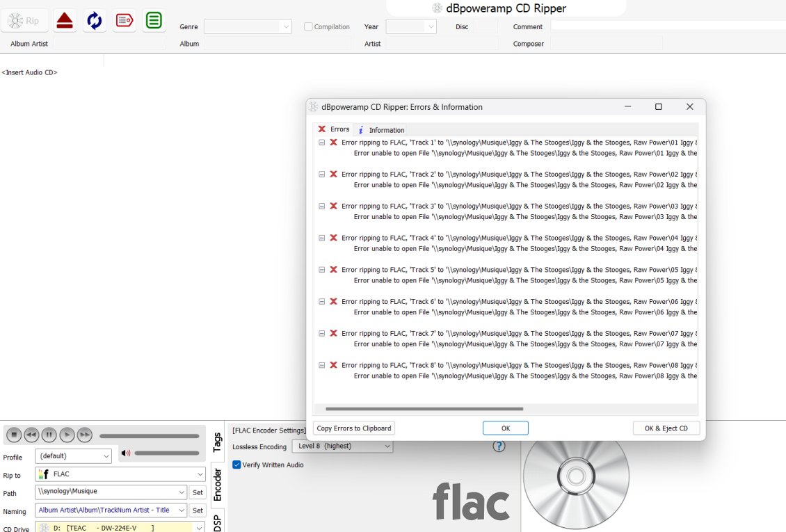Select the vertical Tags tab
Image resolution: width=786 pixels, height=532 pixels.
point(218,442)
